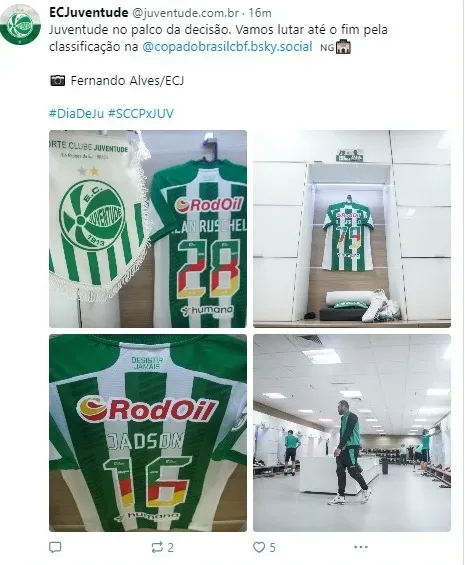Click the post text about Juventude decisão
The width and height of the screenshot is (465, 565).
pos(218,38)
